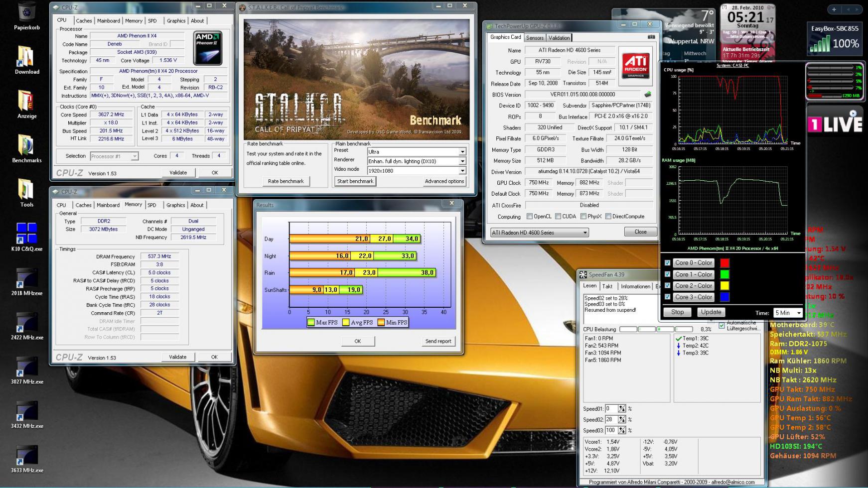
Task: Stop the CPU usage graph monitor
Action: pyautogui.click(x=677, y=312)
